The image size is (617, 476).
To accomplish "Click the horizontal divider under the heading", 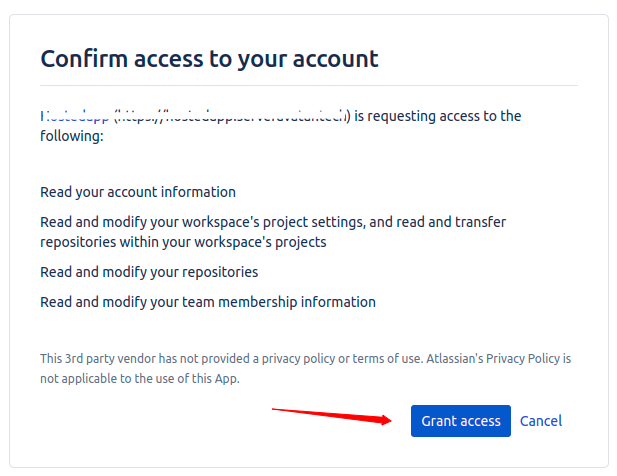I will [308, 86].
